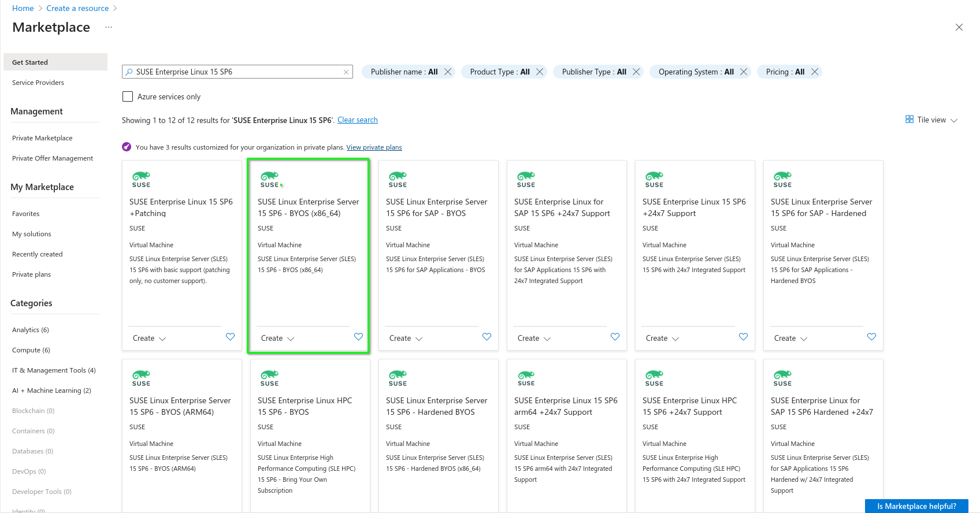Screen dimensions: 980x513
Task: Open the Marketplace ellipsis more options
Action: pos(109,28)
